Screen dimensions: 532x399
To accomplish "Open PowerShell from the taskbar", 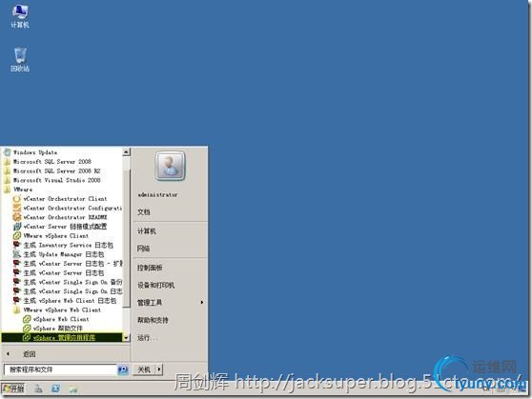I will pos(55,389).
